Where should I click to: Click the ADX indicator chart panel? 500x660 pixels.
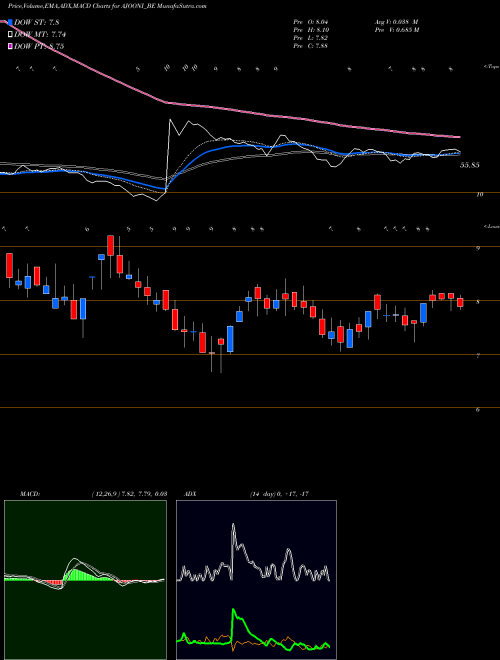[256, 580]
